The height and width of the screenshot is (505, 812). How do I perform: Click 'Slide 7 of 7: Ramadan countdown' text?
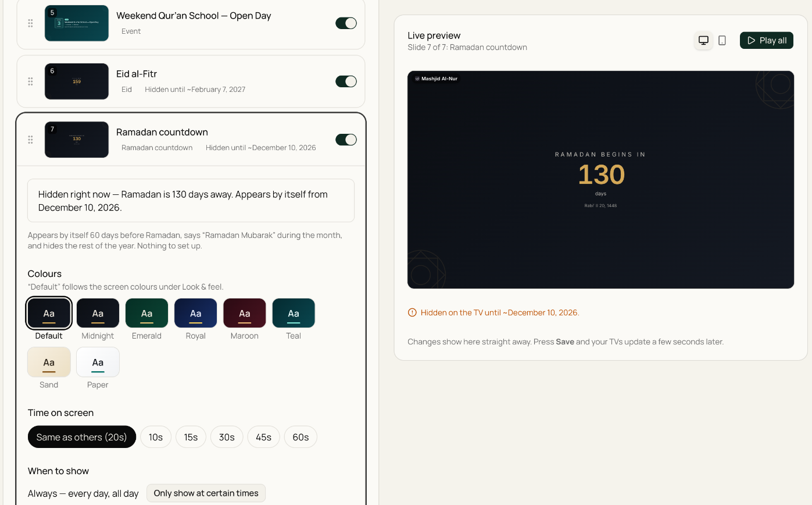pyautogui.click(x=467, y=47)
